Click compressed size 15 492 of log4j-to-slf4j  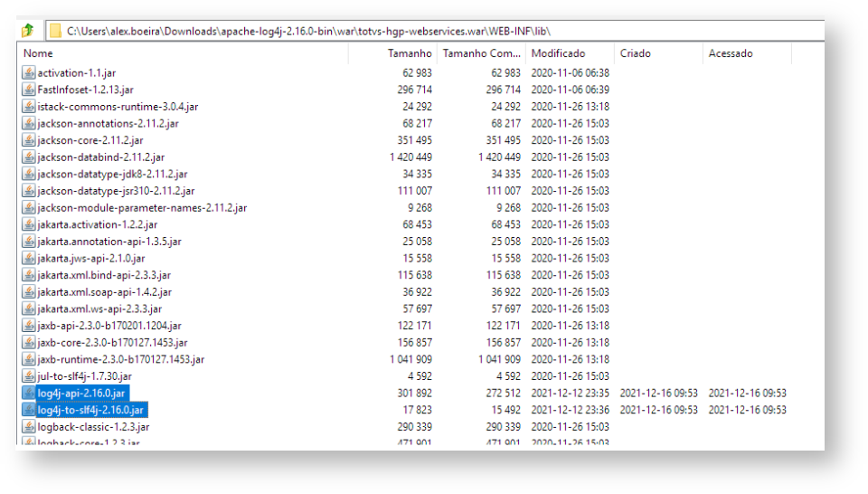(x=506, y=410)
